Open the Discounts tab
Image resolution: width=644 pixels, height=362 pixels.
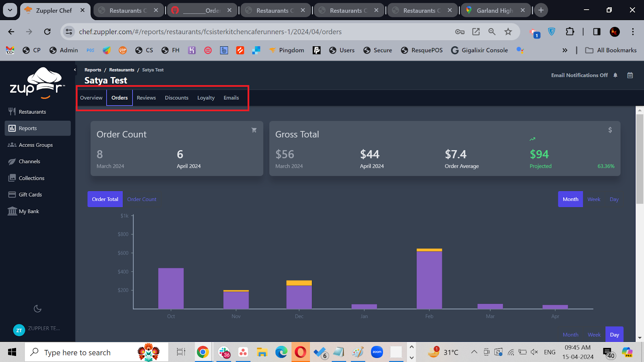point(177,98)
